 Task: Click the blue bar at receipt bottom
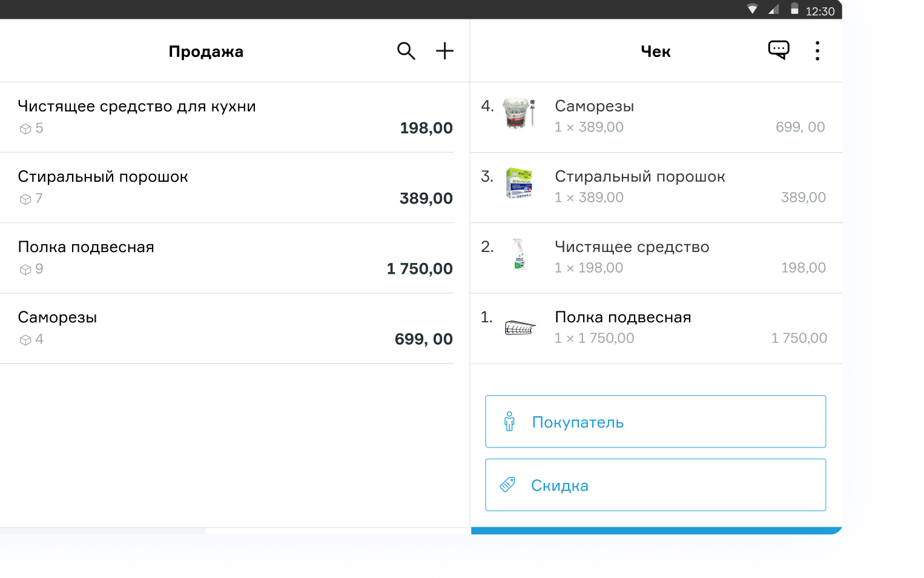(656, 531)
